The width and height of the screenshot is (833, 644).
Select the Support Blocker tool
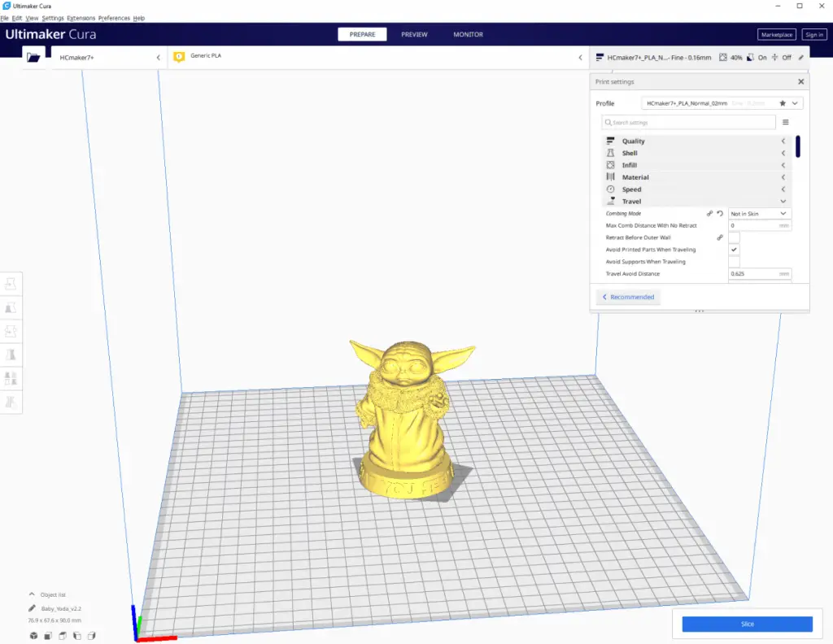[x=11, y=402]
